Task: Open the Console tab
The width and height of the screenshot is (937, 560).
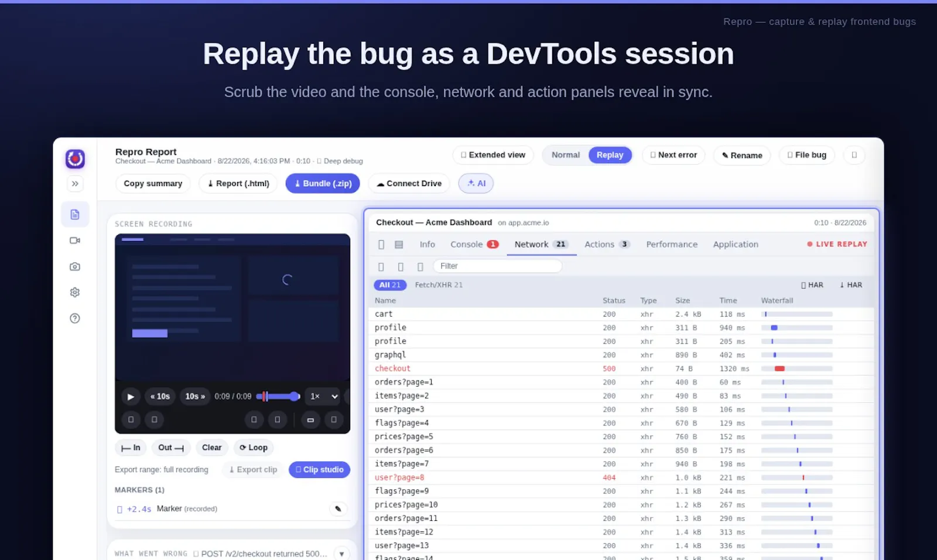Action: point(474,245)
